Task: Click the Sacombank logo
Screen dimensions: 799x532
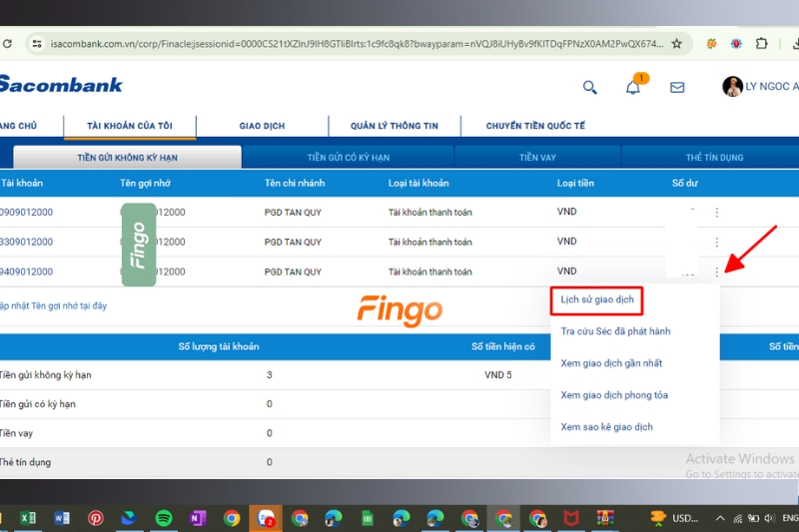Action: pos(61,85)
